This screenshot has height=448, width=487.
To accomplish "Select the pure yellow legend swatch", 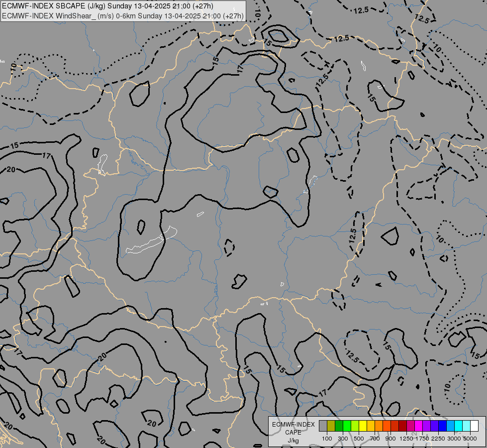I will tap(363, 426).
